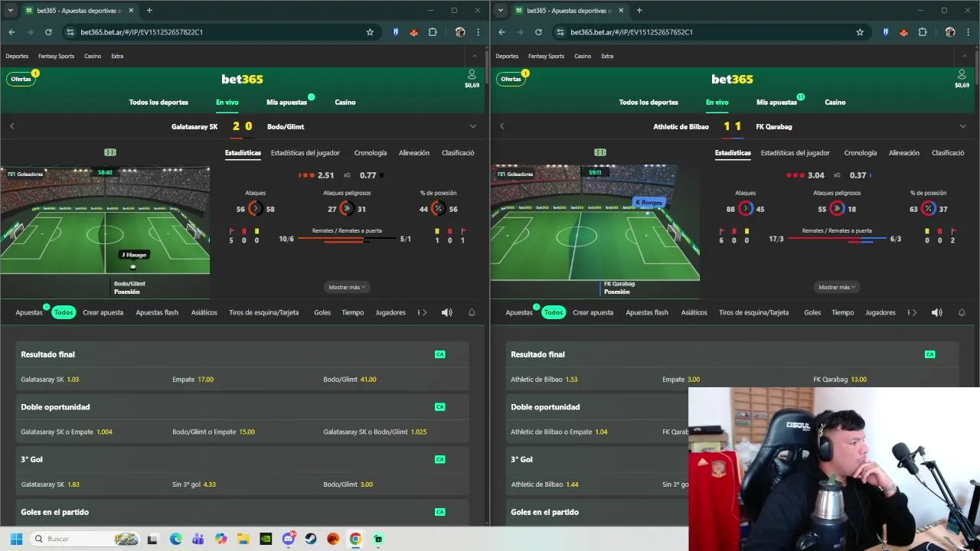Image resolution: width=980 pixels, height=551 pixels.
Task: Expand match selector chevron beside Bodo/Glimt score
Action: click(472, 126)
